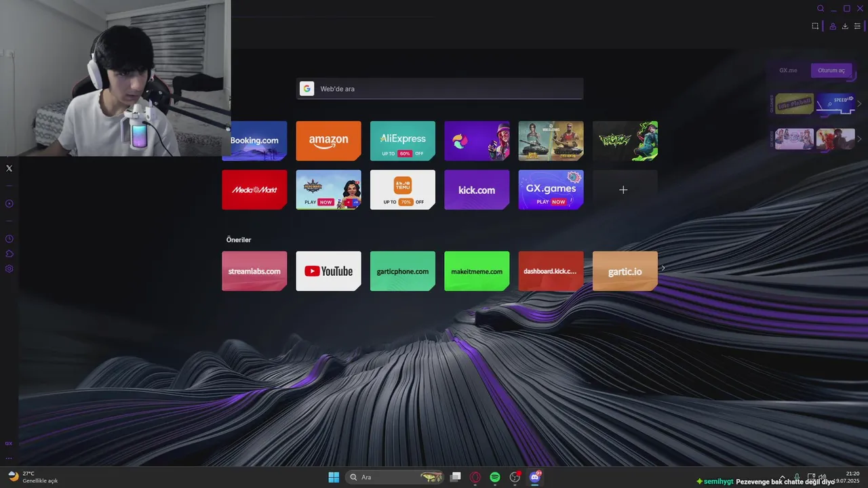The width and height of the screenshot is (868, 488).
Task: Open the dashboard.kick.c... suggestion tile
Action: [551, 271]
